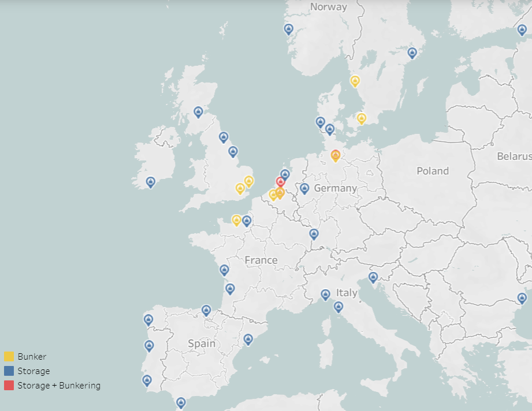Select the Storage + Bunkering legend label
The width and height of the screenshot is (532, 411).
point(59,386)
